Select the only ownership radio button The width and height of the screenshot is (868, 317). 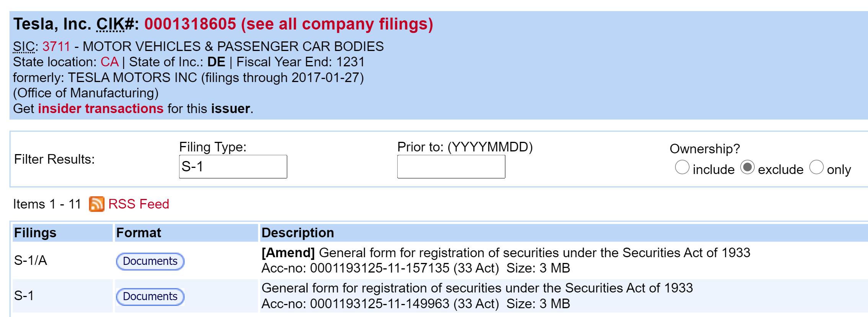click(816, 168)
